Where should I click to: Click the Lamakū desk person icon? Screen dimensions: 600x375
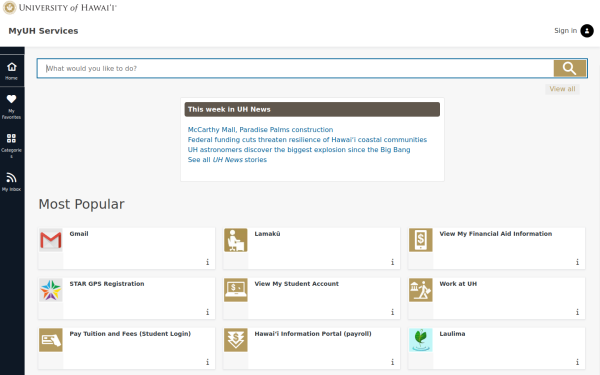[x=236, y=240]
